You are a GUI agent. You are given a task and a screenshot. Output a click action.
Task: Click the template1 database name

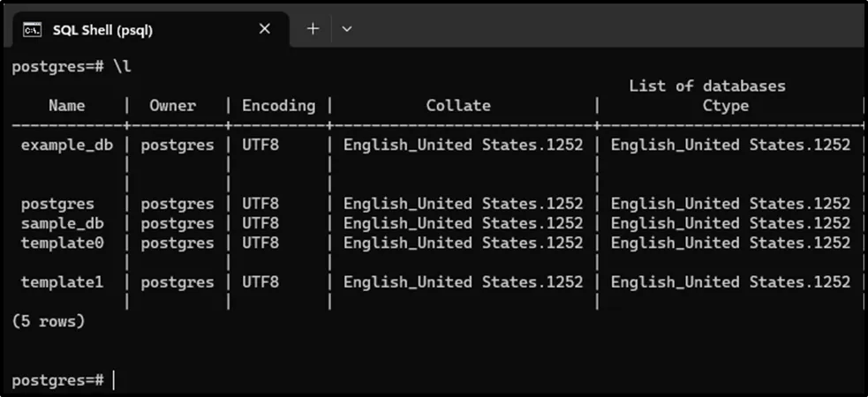click(62, 282)
